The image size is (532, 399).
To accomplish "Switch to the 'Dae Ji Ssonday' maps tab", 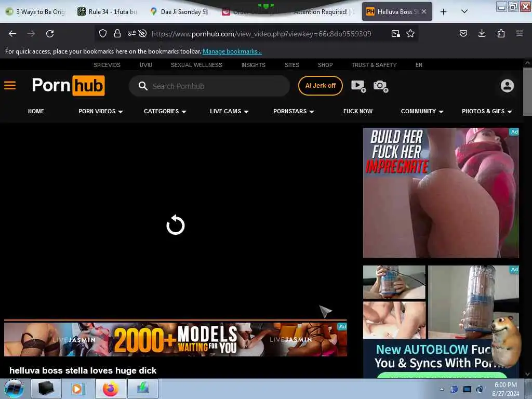I will [180, 11].
